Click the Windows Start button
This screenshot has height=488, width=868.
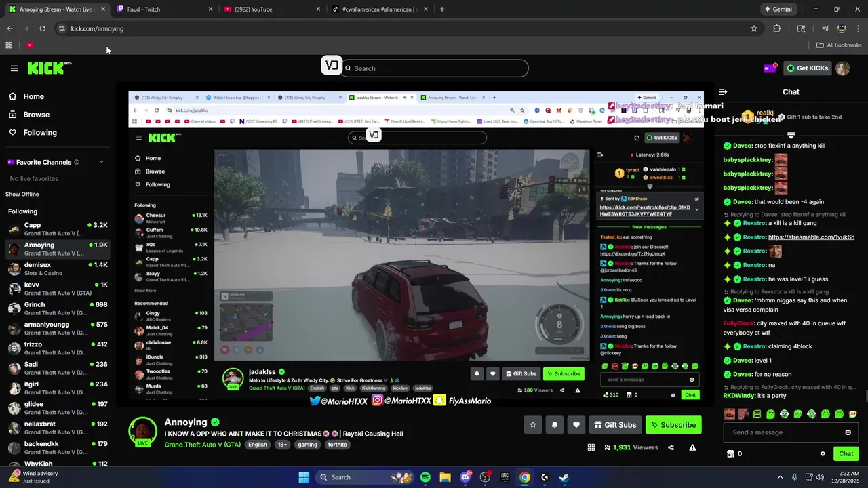[x=304, y=477]
